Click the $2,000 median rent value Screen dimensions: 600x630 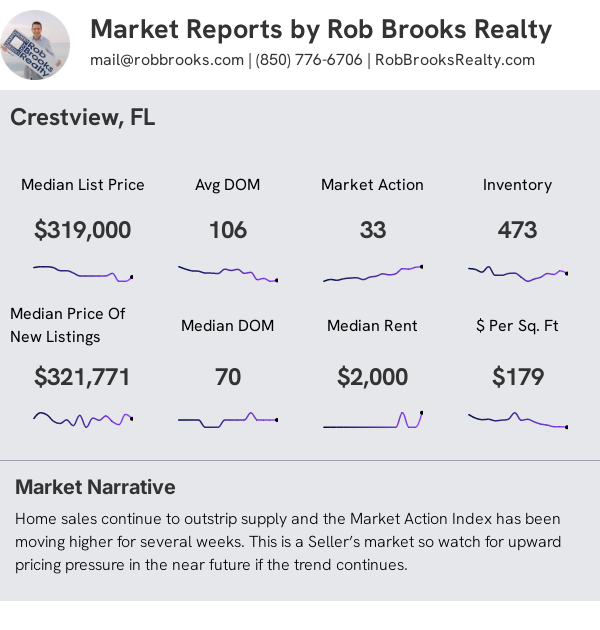(373, 377)
